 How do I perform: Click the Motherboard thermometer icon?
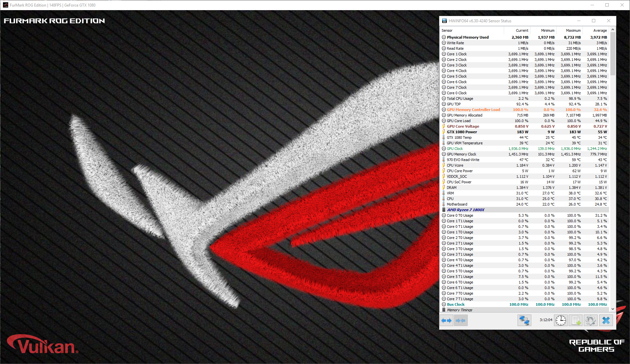444,204
